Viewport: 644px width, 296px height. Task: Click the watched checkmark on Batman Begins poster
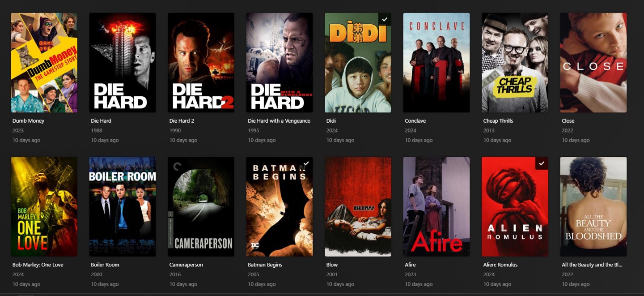tap(306, 163)
